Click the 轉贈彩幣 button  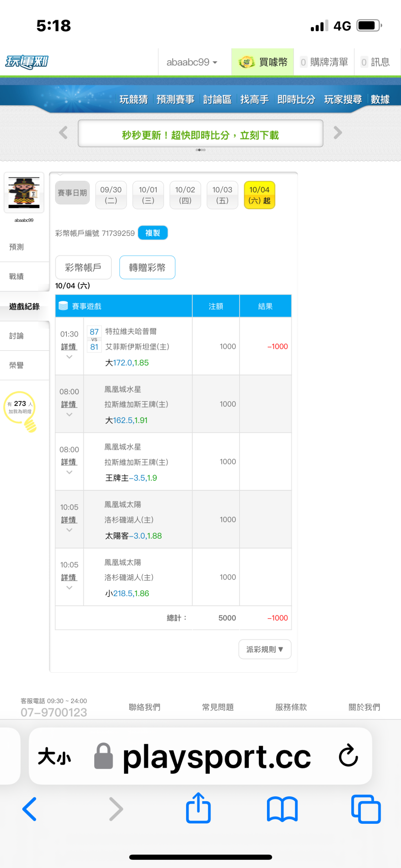click(147, 267)
